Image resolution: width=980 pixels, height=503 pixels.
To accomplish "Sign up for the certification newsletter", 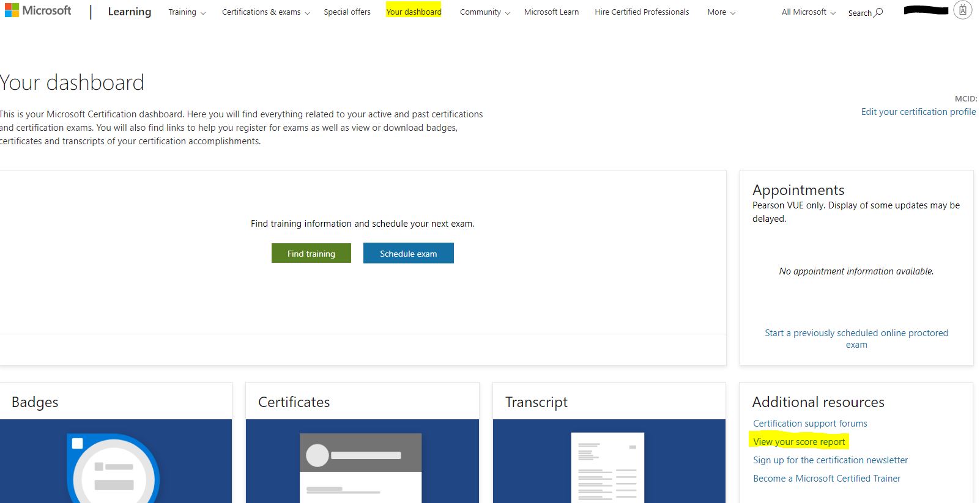I will 830,460.
